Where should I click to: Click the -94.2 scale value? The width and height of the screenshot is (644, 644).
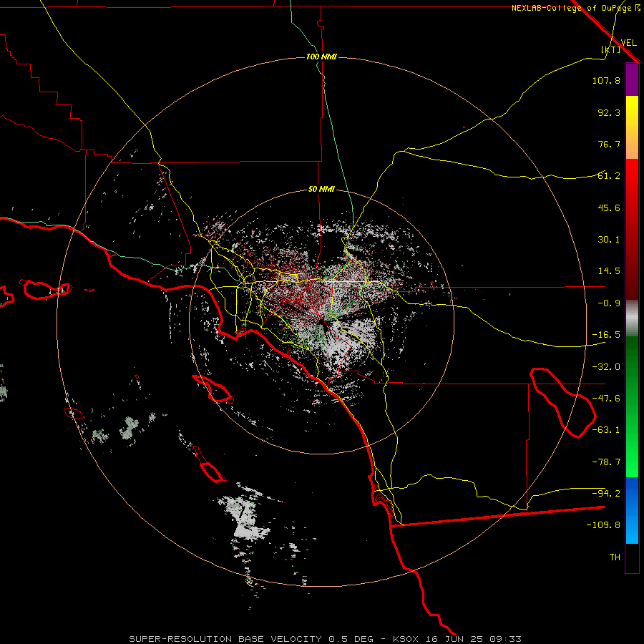pos(606,493)
